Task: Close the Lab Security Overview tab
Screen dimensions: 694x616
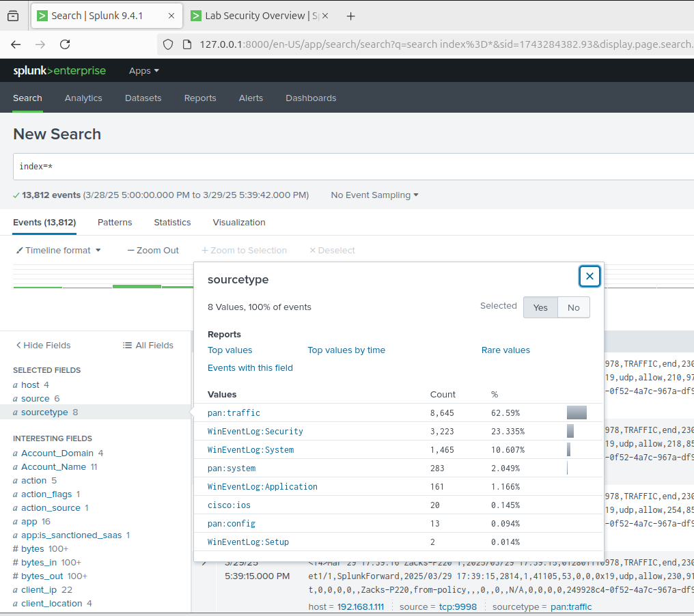Action: (x=325, y=16)
